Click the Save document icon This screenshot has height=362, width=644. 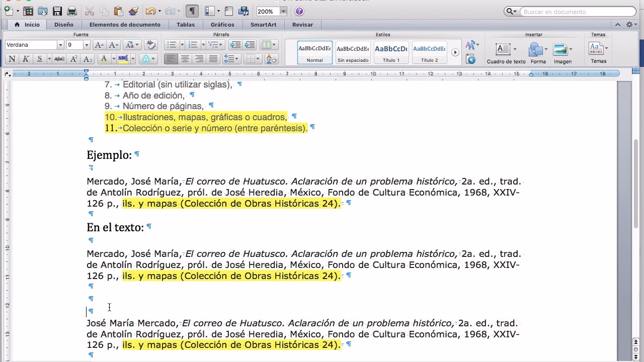[x=57, y=11]
